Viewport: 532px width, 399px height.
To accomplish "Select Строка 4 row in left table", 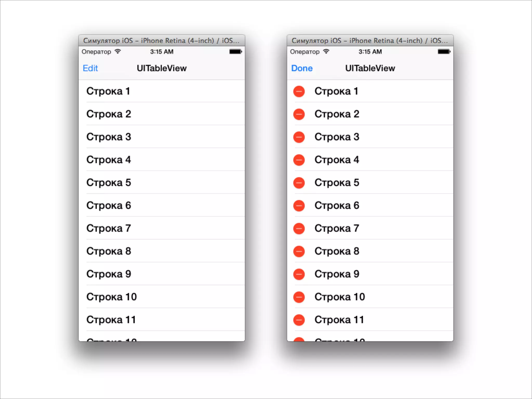I will (x=161, y=160).
